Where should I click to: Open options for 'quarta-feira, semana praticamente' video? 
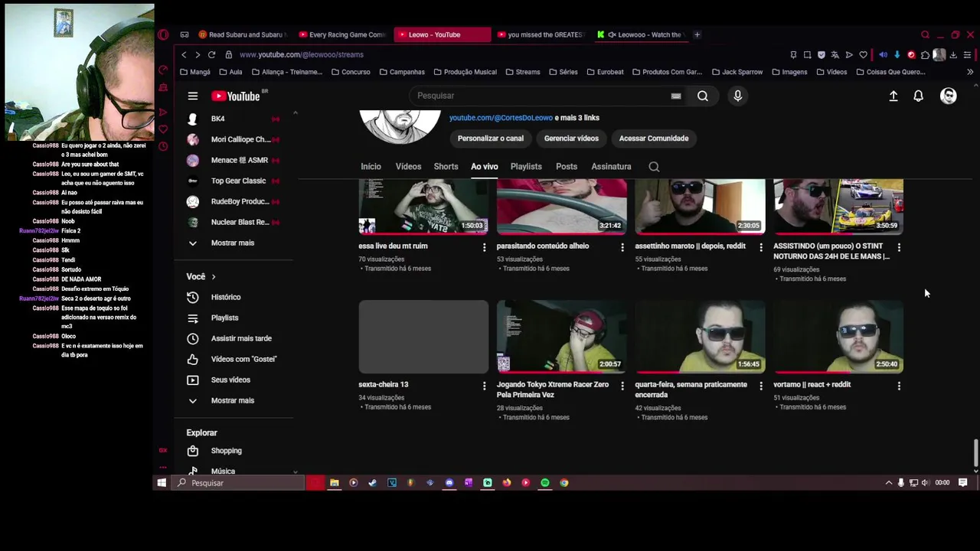tap(760, 386)
